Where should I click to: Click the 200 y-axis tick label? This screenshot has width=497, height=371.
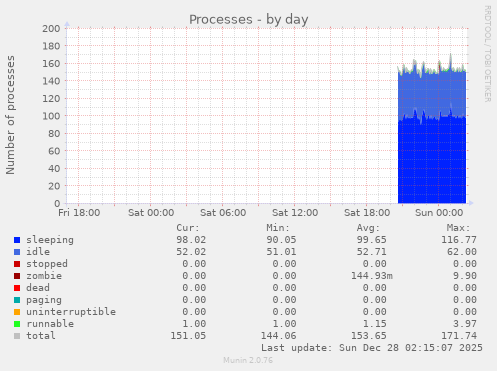pos(51,29)
